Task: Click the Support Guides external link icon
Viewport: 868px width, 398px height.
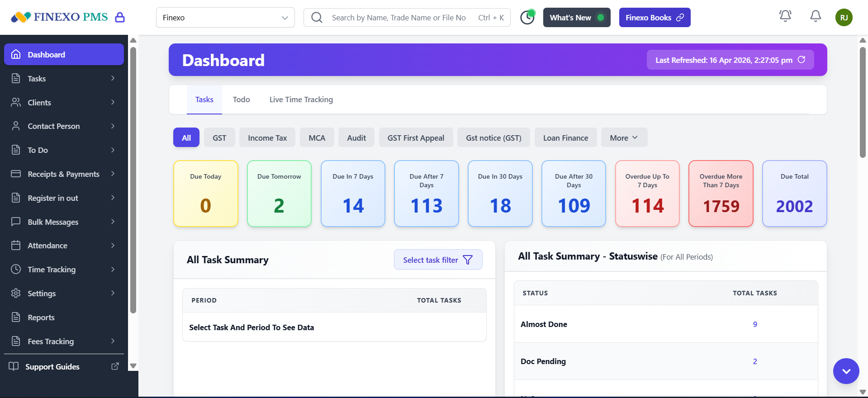Action: [x=115, y=366]
